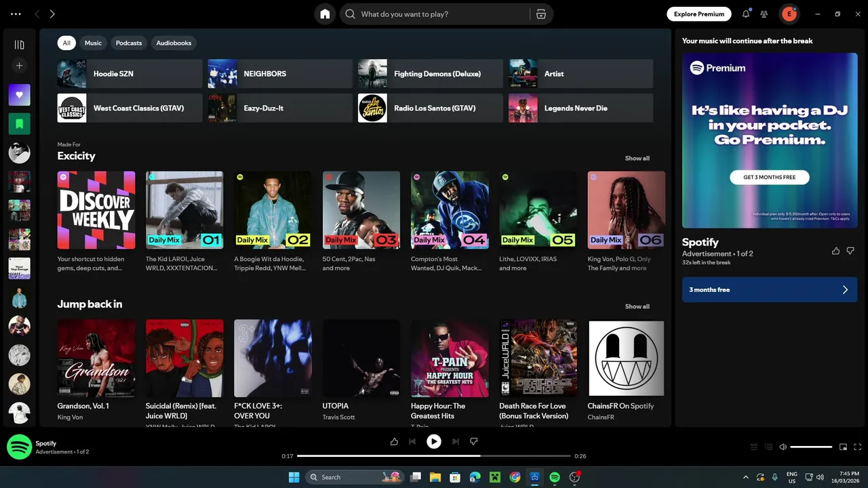Expand Your Library sidebar icon
This screenshot has height=488, width=868.
point(19,45)
